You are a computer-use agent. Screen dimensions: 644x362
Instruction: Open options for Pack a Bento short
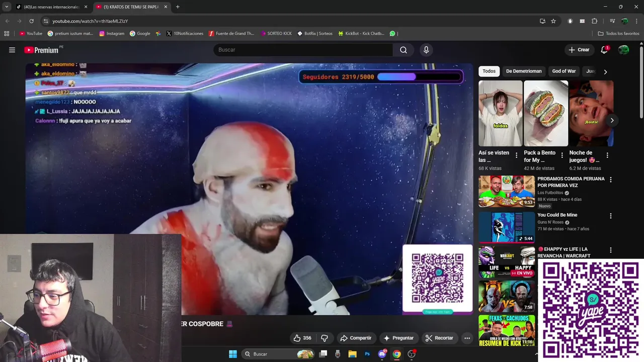(x=562, y=155)
